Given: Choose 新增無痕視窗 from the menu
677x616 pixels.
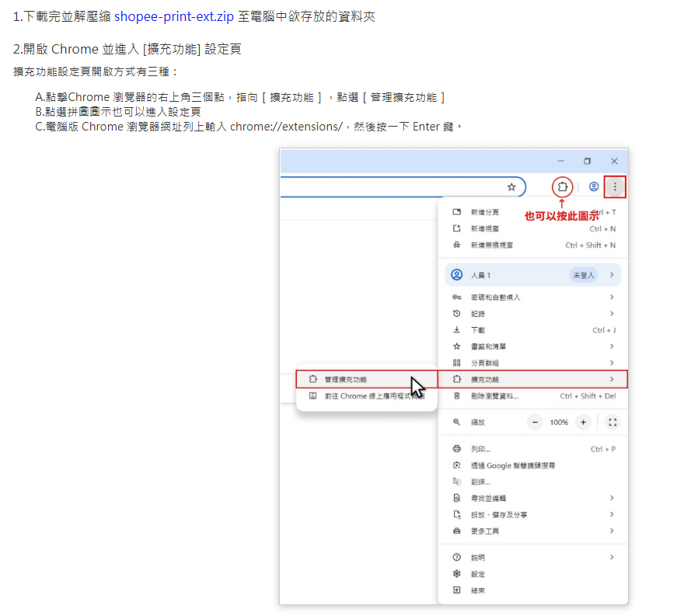Looking at the screenshot, I should coord(532,245).
